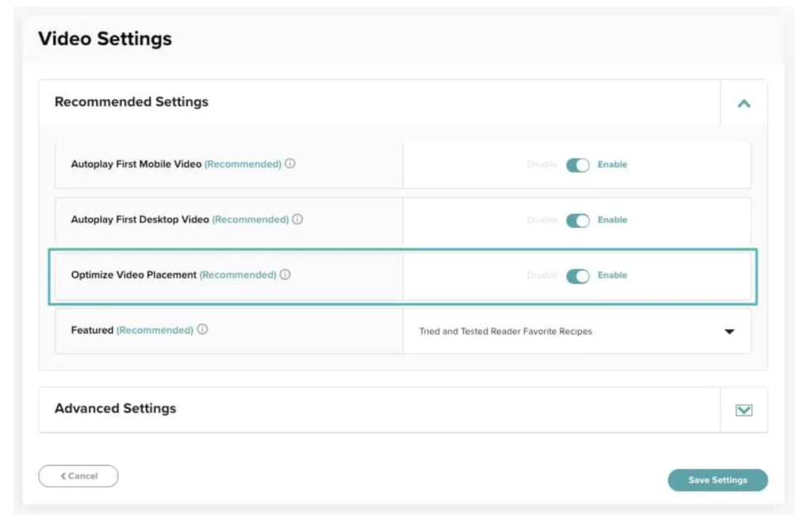Image resolution: width=812 pixels, height=527 pixels.
Task: Click the back arrow inside the Cancel button
Action: 62,475
